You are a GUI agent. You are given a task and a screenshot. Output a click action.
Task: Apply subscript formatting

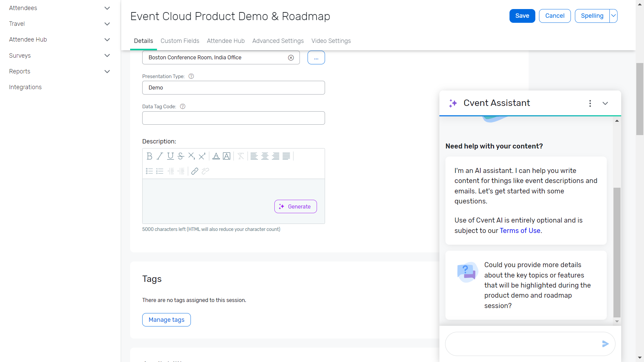(x=192, y=156)
